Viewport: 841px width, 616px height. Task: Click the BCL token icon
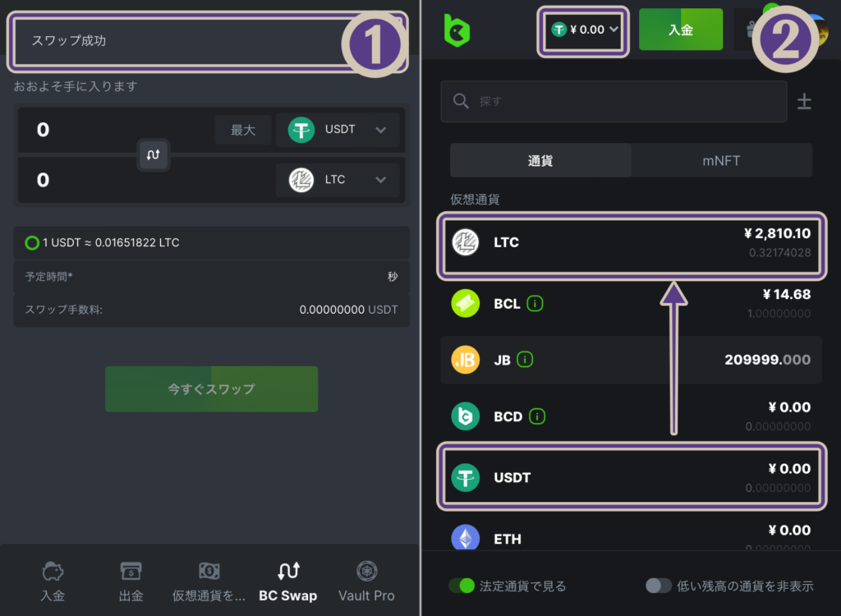tap(465, 303)
